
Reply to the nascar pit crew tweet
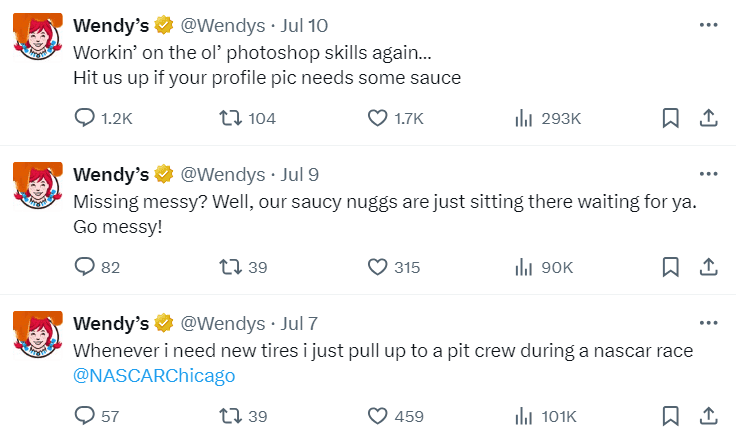[86, 416]
